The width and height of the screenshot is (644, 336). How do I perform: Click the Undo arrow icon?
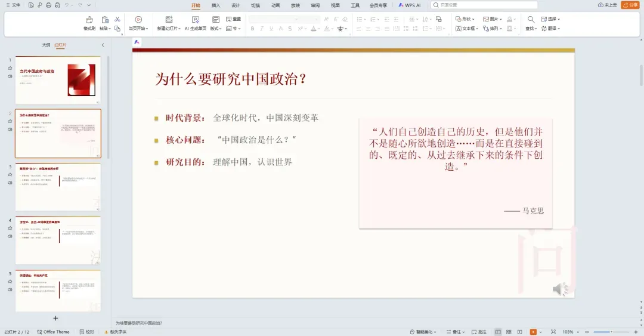(67, 5)
